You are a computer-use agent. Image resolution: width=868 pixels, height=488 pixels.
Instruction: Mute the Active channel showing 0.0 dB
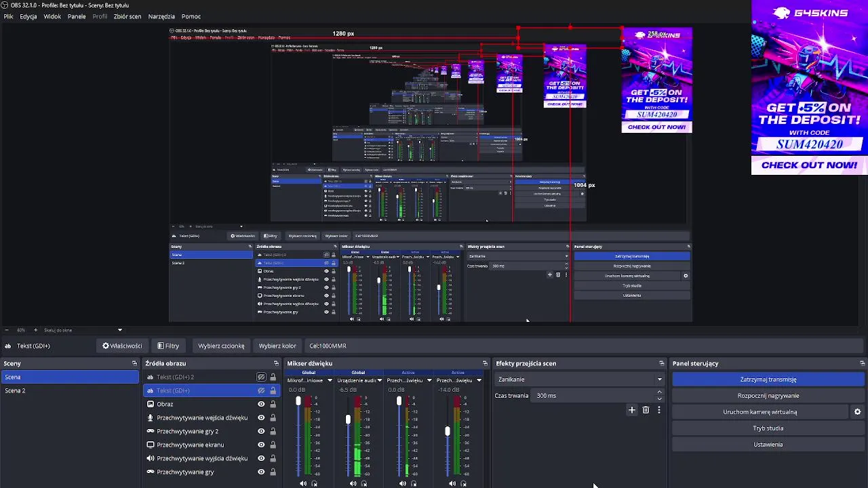[x=403, y=484]
